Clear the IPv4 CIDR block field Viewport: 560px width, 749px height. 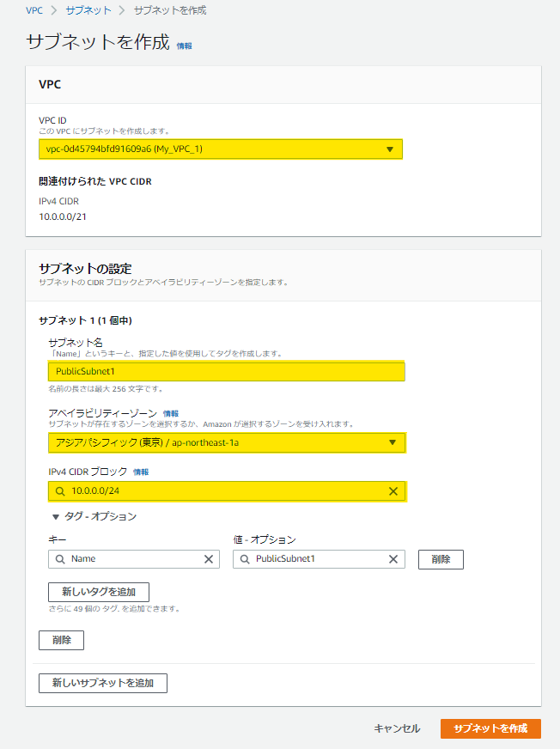point(393,491)
